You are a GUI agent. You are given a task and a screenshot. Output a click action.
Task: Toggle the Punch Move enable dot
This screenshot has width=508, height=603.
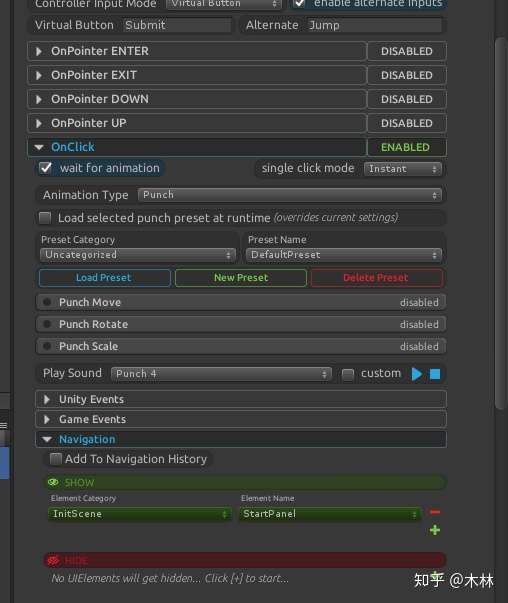pyautogui.click(x=47, y=302)
